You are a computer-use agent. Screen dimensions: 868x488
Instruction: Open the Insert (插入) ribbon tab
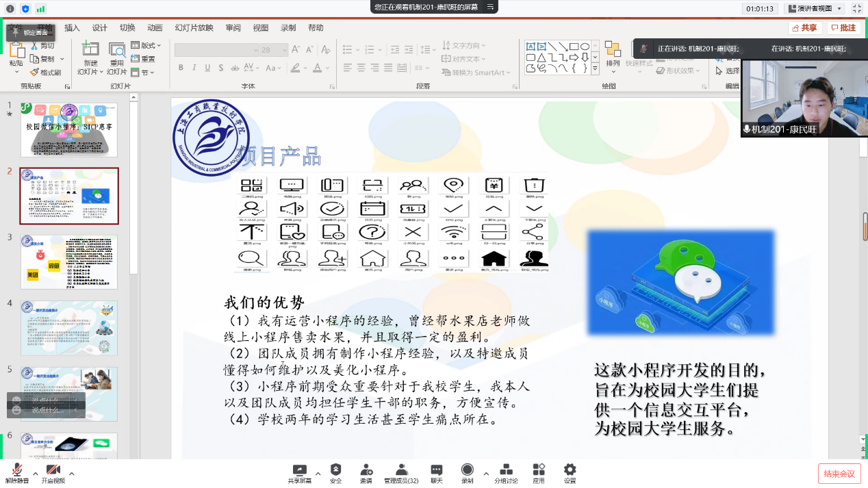click(x=72, y=28)
